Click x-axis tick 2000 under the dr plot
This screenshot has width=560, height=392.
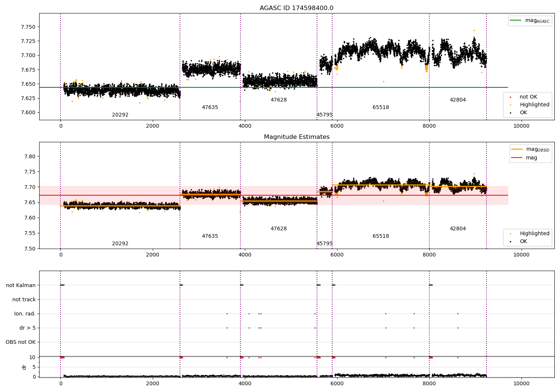[x=153, y=384]
